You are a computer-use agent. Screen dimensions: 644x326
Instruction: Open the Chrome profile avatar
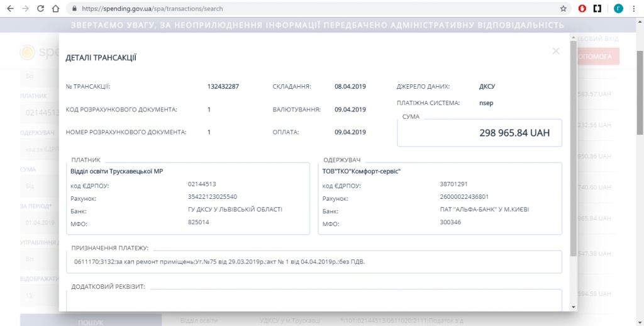pos(619,9)
